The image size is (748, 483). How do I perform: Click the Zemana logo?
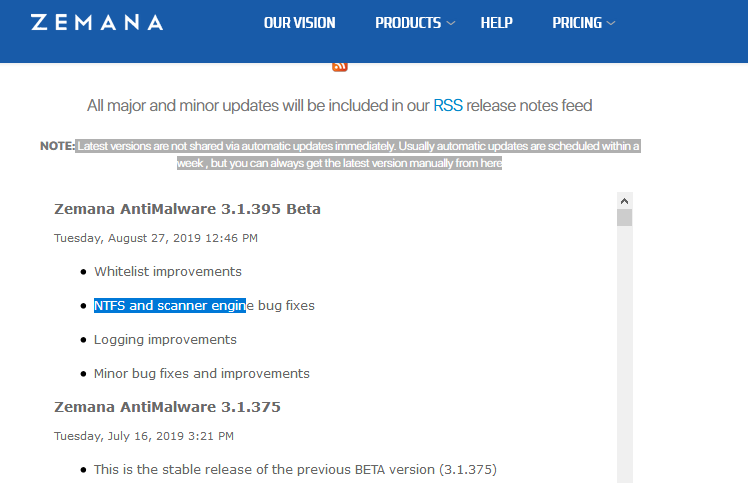click(96, 22)
